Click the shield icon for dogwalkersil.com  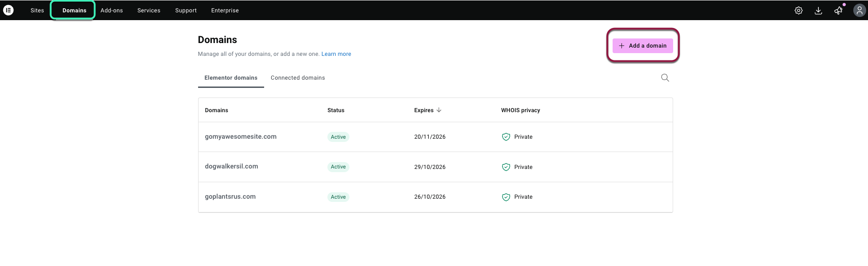pos(506,167)
